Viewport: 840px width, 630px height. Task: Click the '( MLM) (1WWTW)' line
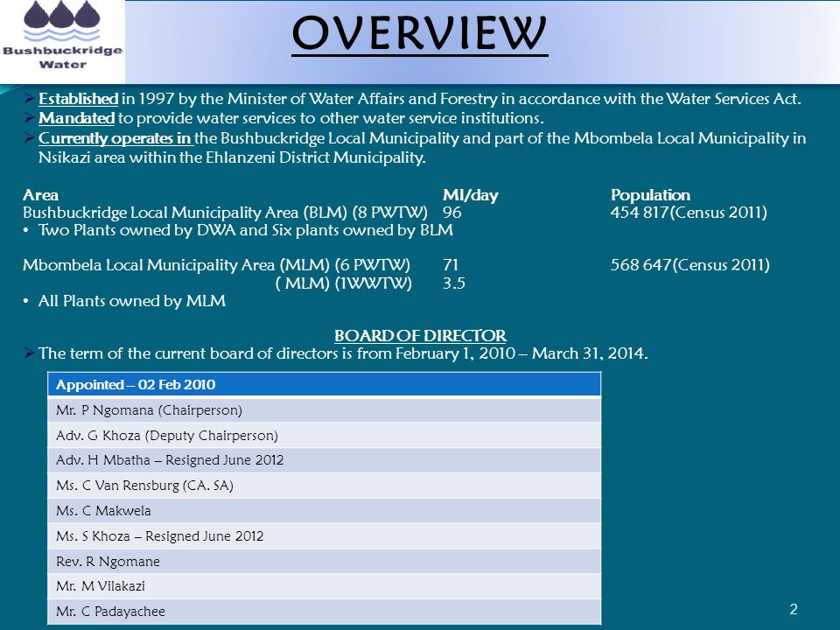(x=343, y=283)
